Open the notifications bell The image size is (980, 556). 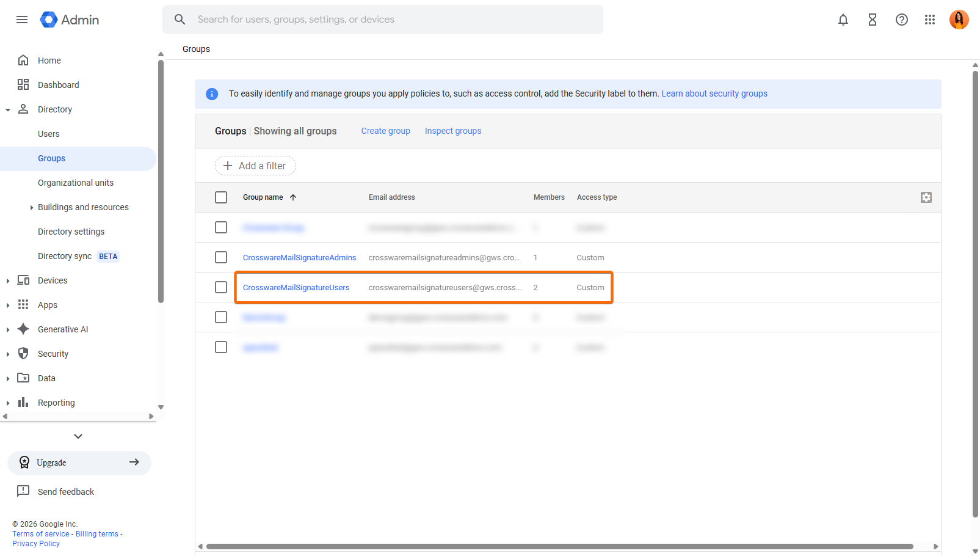click(843, 20)
